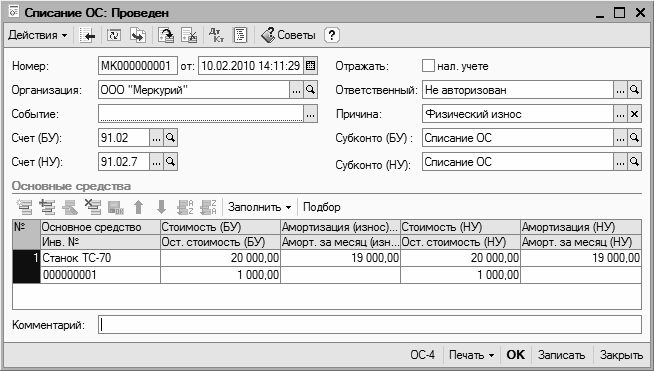
Task: Click ellipsis button of Счет (БУ) field
Action: [156, 138]
